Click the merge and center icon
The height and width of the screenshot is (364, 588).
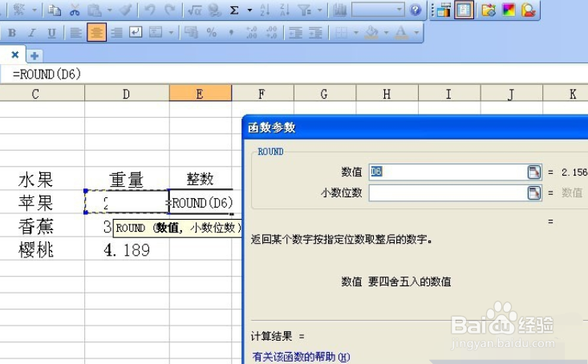[x=156, y=33]
